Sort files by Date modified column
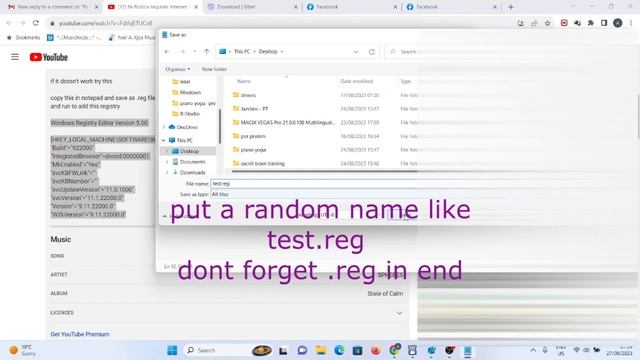This screenshot has width=640, height=360. [x=357, y=81]
